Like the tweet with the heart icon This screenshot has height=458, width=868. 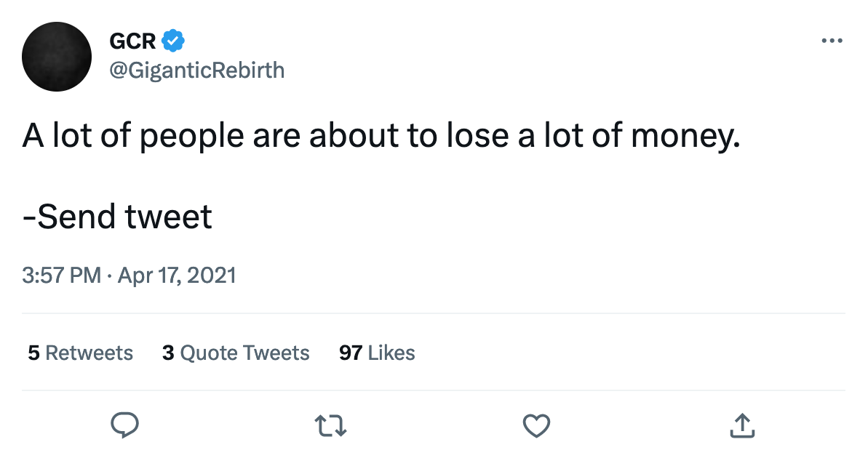(x=537, y=425)
